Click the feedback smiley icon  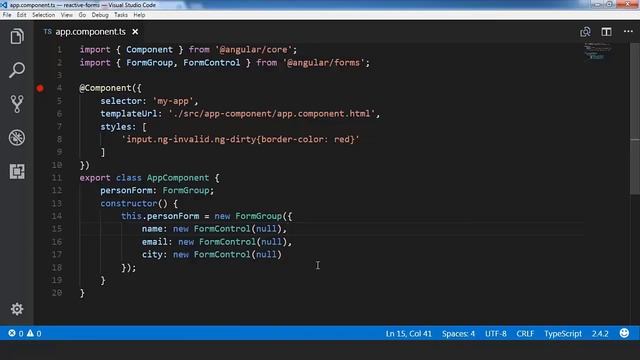point(624,333)
